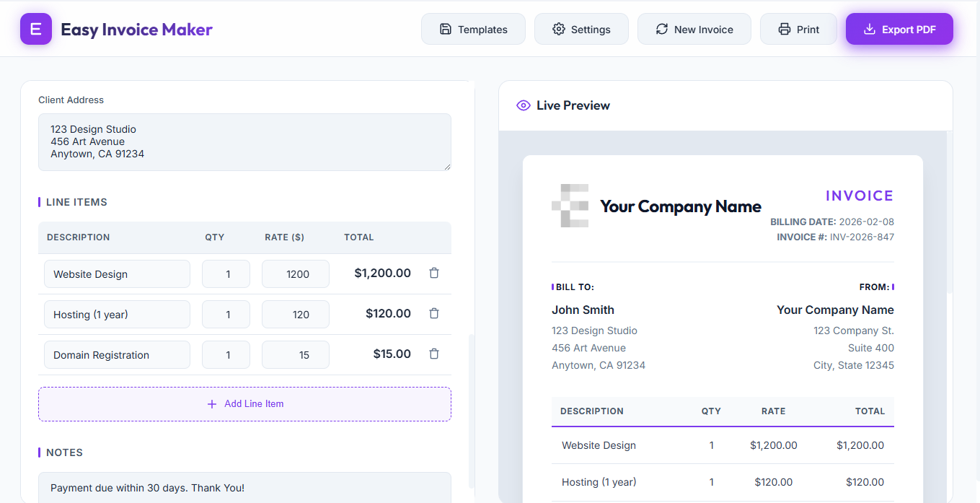Delete the Website Design line item

click(x=434, y=274)
